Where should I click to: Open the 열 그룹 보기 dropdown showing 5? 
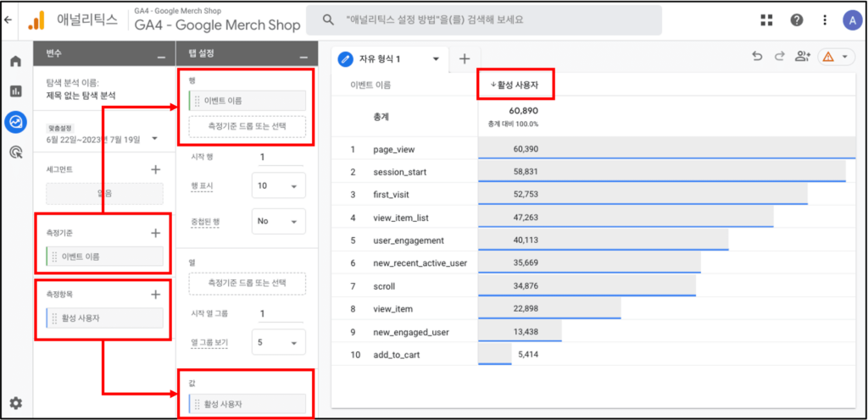(x=278, y=343)
